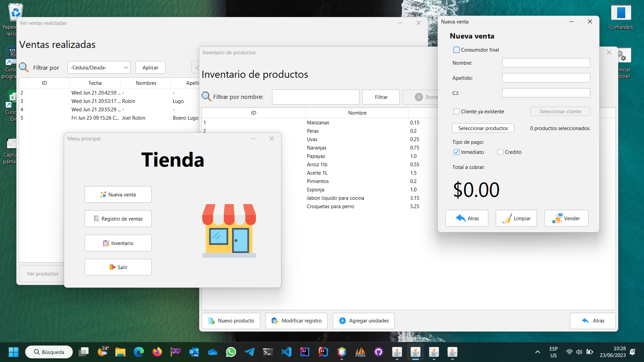Open Visual Studio Code from the taskbar

(286, 352)
